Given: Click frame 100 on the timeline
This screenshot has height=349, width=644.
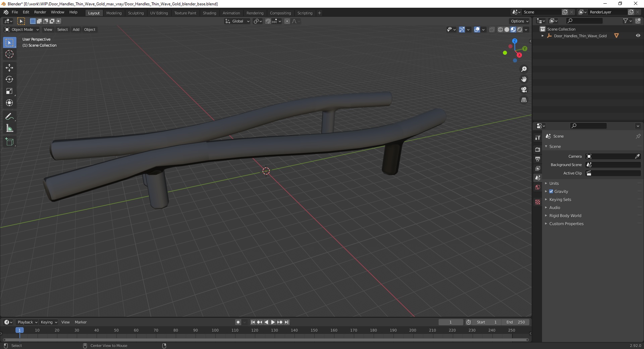Looking at the screenshot, I should (x=215, y=330).
